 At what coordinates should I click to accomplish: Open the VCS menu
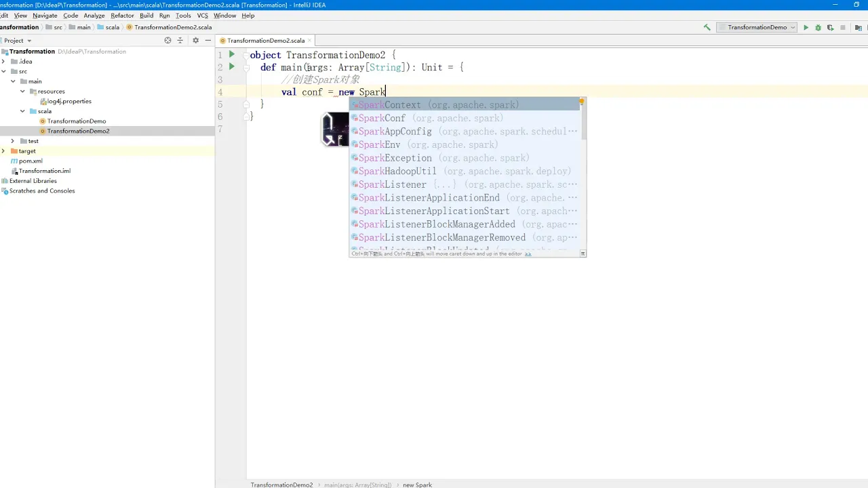(x=203, y=16)
